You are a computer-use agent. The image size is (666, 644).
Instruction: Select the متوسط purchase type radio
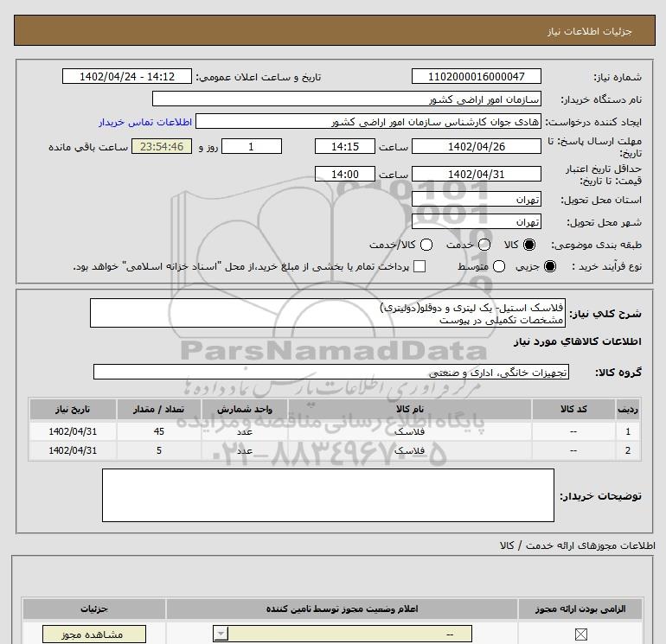pyautogui.click(x=499, y=266)
